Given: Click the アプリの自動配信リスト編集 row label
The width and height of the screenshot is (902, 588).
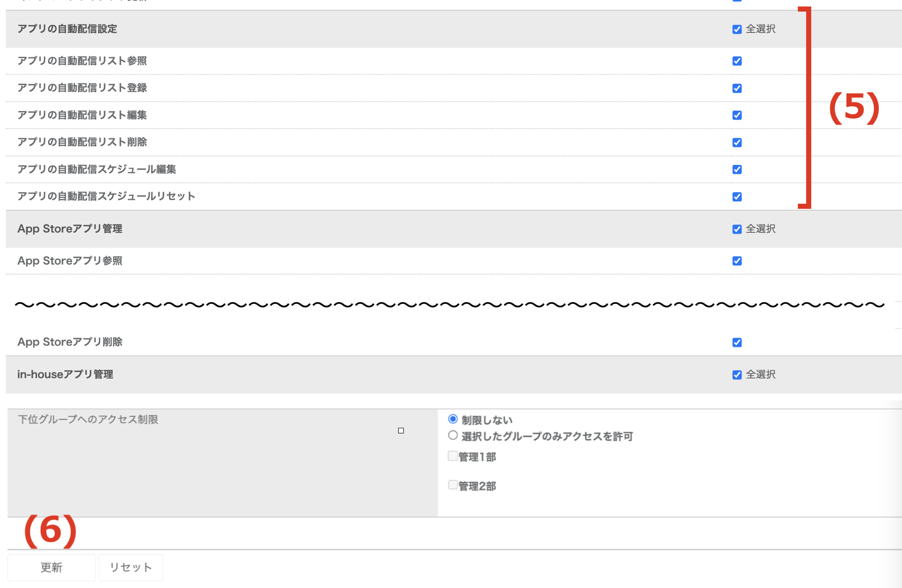Looking at the screenshot, I should coord(82,115).
